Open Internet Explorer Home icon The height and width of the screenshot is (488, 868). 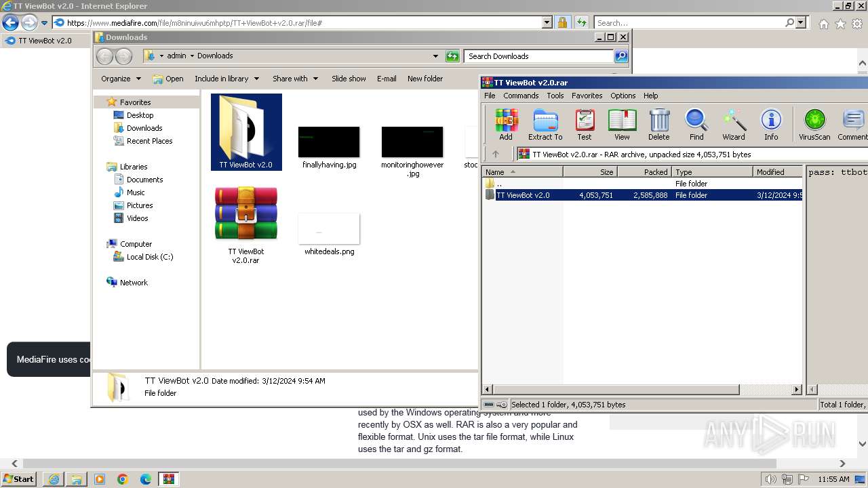823,24
